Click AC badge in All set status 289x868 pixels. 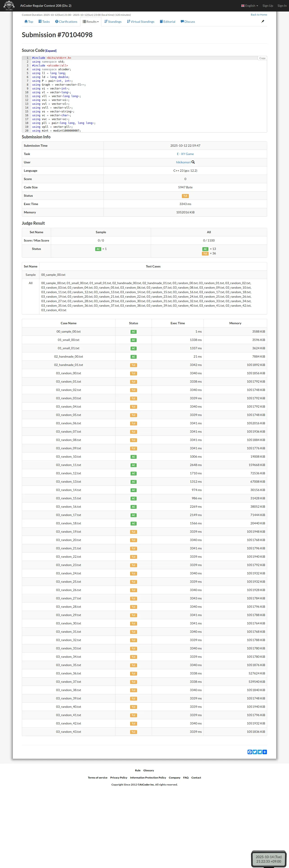coord(205,249)
